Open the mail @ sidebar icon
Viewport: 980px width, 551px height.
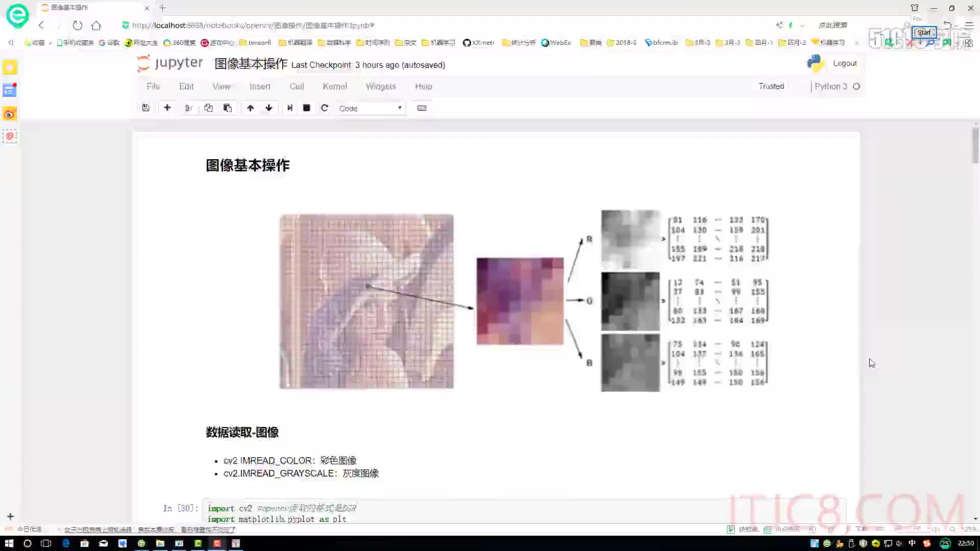(x=10, y=136)
